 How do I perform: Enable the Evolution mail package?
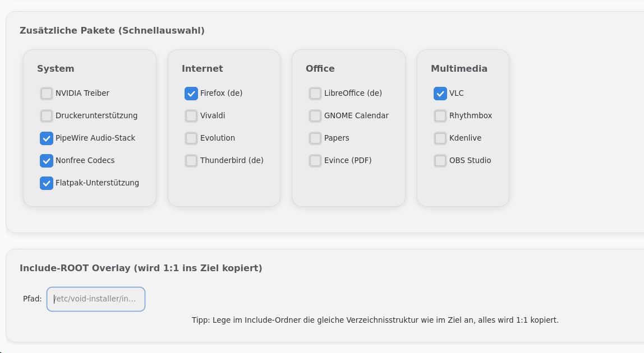(x=191, y=138)
